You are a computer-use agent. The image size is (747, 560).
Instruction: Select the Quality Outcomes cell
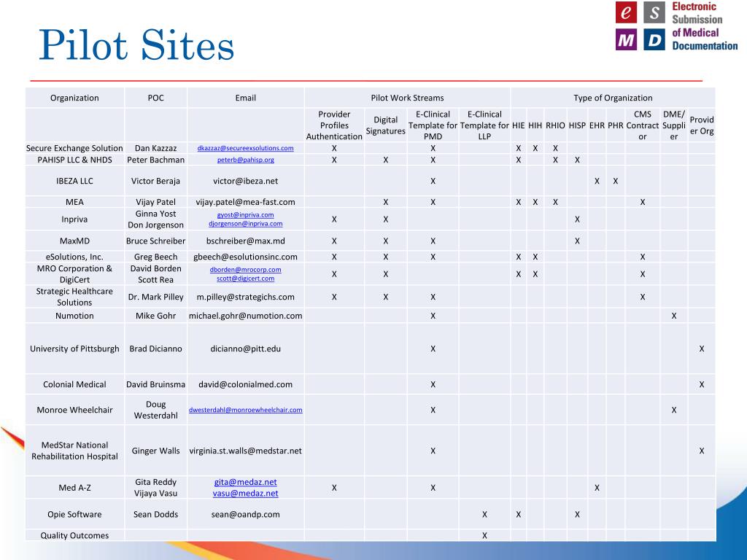pos(74,535)
